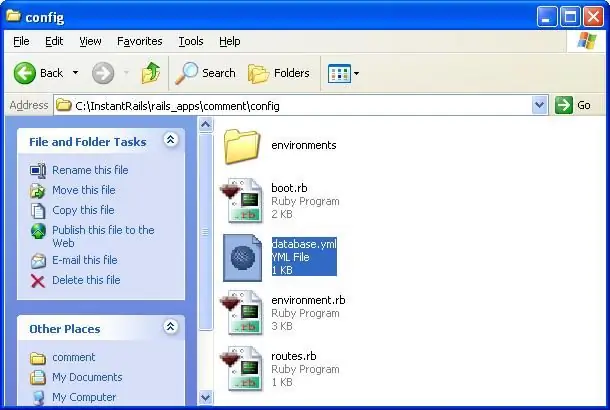The image size is (610, 410).
Task: Click the database.yml file name
Action: tap(304, 244)
